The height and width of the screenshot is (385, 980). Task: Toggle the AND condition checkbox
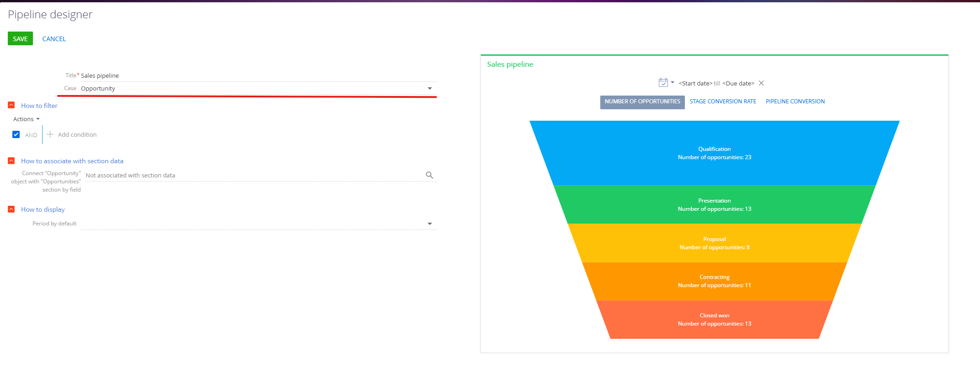click(x=16, y=134)
